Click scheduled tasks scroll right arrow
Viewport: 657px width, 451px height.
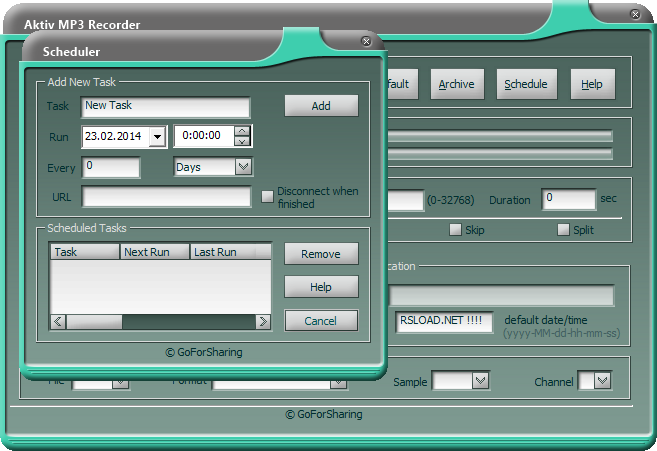[x=263, y=321]
